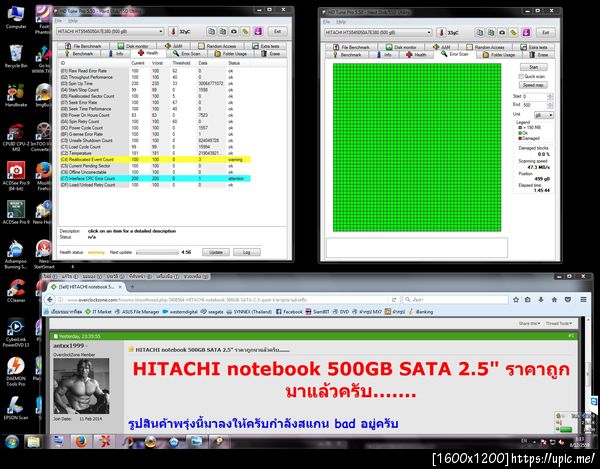This screenshot has width=600, height=469.
Task: Click Firefox Pocket icon in toolbar
Action: pyautogui.click(x=568, y=300)
